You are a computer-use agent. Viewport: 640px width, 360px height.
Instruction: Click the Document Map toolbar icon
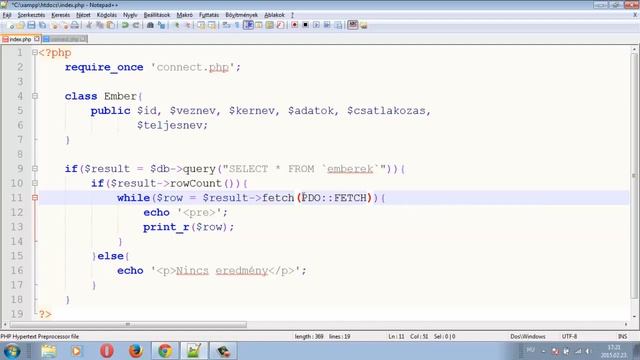[269, 25]
